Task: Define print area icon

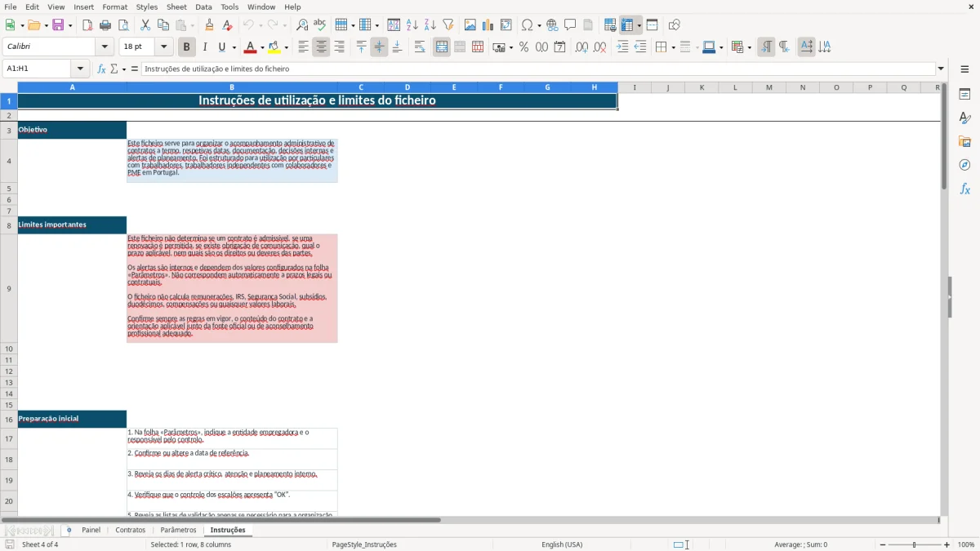Action: coord(610,25)
